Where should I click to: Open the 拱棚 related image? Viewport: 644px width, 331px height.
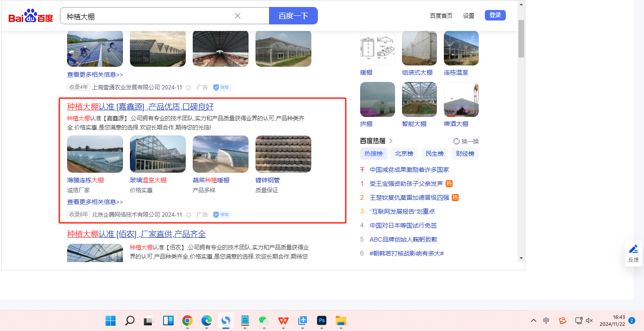point(378,99)
